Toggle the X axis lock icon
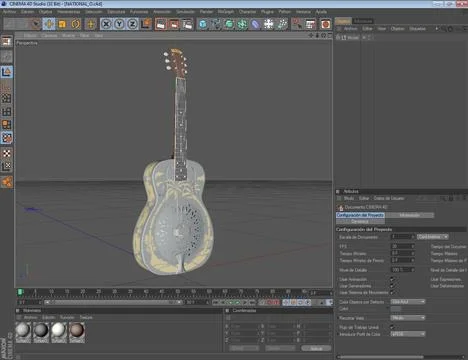This screenshot has width=468, height=360. coord(106,24)
